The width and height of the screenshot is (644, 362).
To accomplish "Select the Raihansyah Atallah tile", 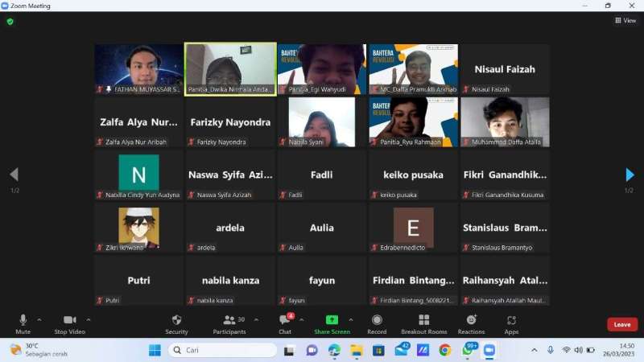I will click(x=506, y=281).
